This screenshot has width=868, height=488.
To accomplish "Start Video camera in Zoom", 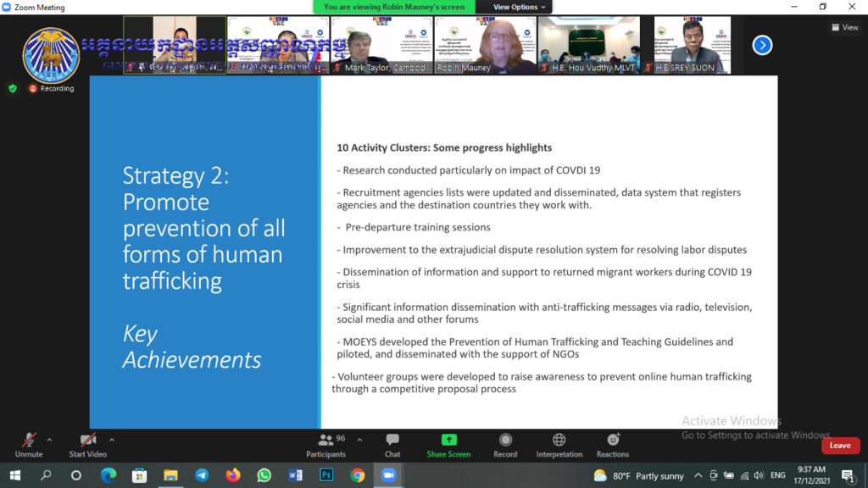I will (87, 446).
